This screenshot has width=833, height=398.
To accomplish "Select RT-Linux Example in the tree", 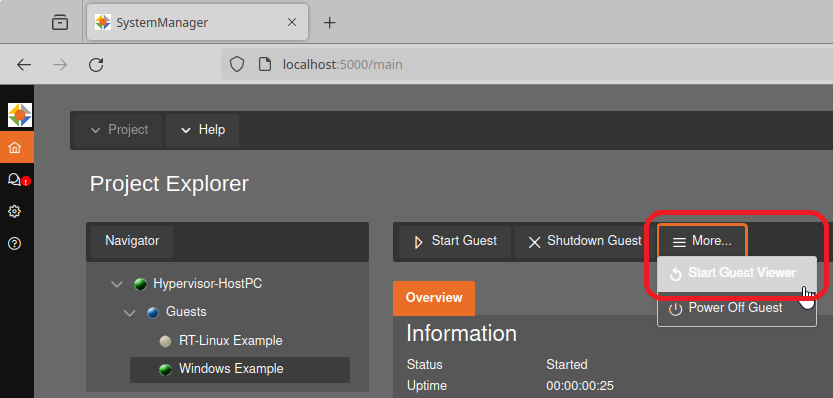I will (231, 341).
